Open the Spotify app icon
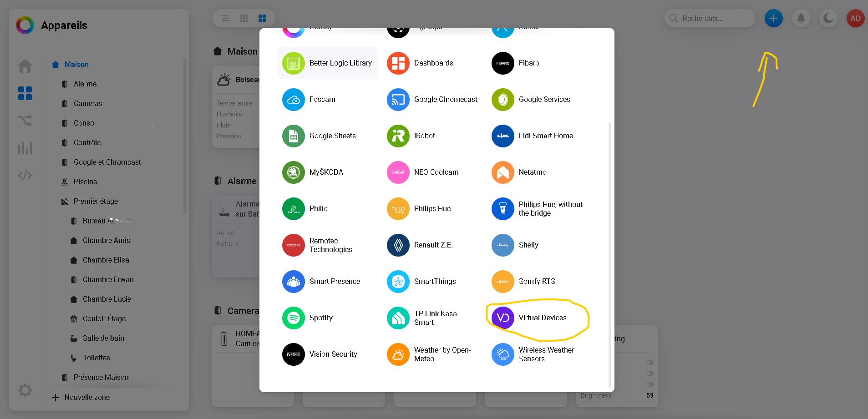868x419 pixels. pos(294,318)
